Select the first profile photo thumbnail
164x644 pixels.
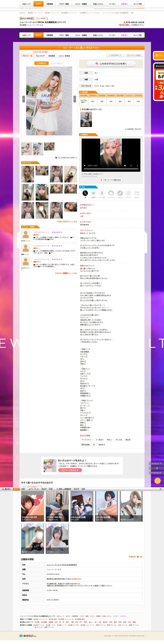click(x=27, y=149)
